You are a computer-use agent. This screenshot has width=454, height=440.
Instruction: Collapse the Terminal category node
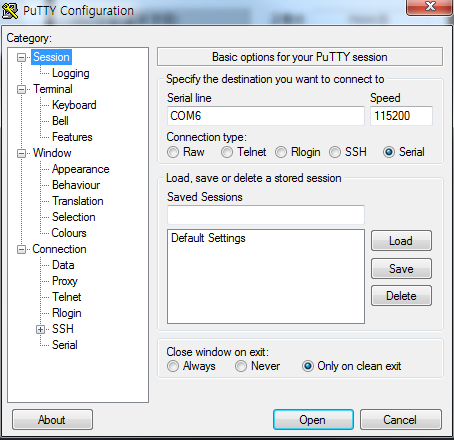(21, 89)
